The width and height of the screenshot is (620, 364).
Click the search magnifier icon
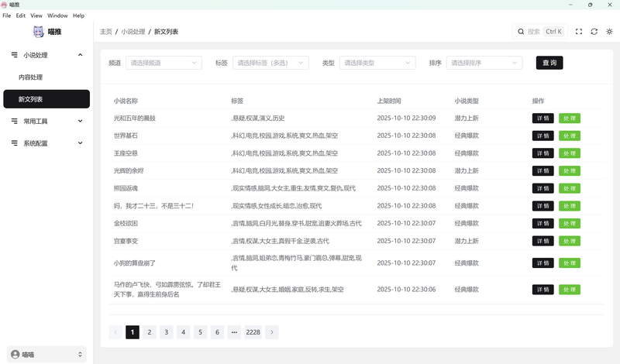(521, 32)
